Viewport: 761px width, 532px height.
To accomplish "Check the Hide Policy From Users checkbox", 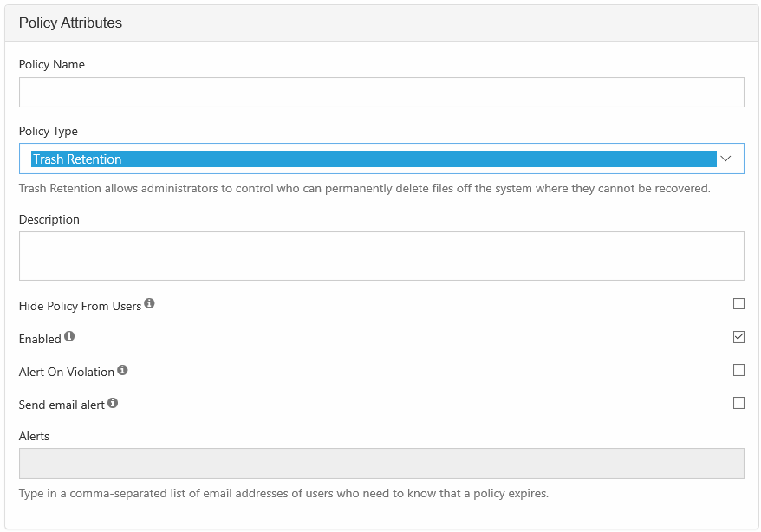I will 738,304.
